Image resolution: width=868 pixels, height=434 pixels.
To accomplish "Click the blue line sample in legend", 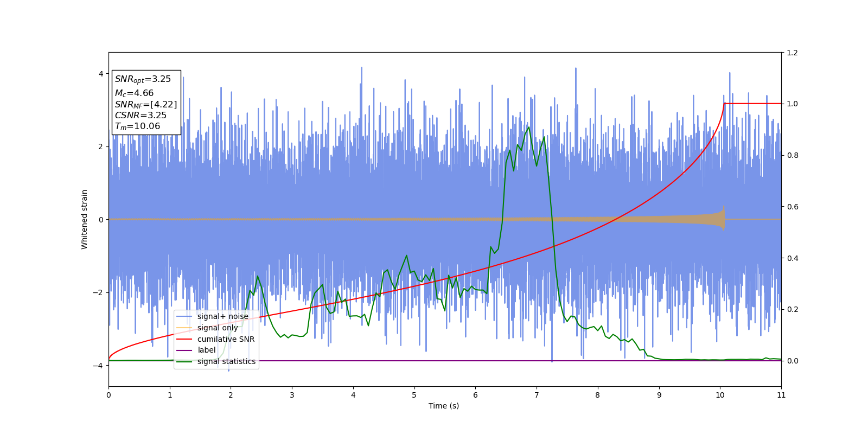I will coord(184,316).
